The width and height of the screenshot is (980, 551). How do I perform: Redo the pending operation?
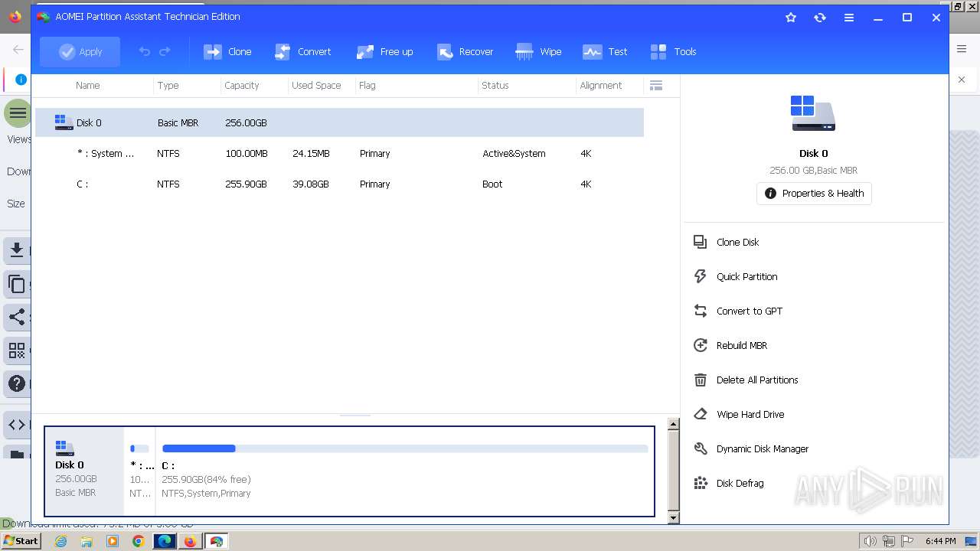point(165,52)
